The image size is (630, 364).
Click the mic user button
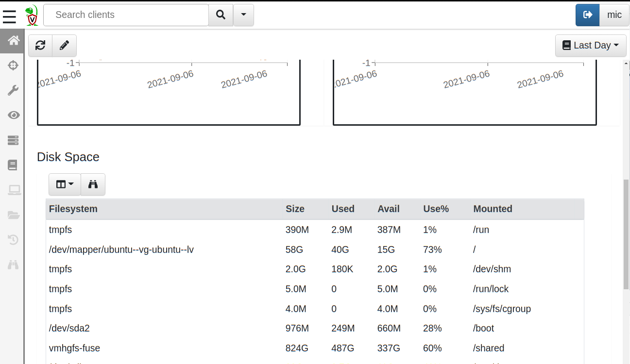[614, 15]
